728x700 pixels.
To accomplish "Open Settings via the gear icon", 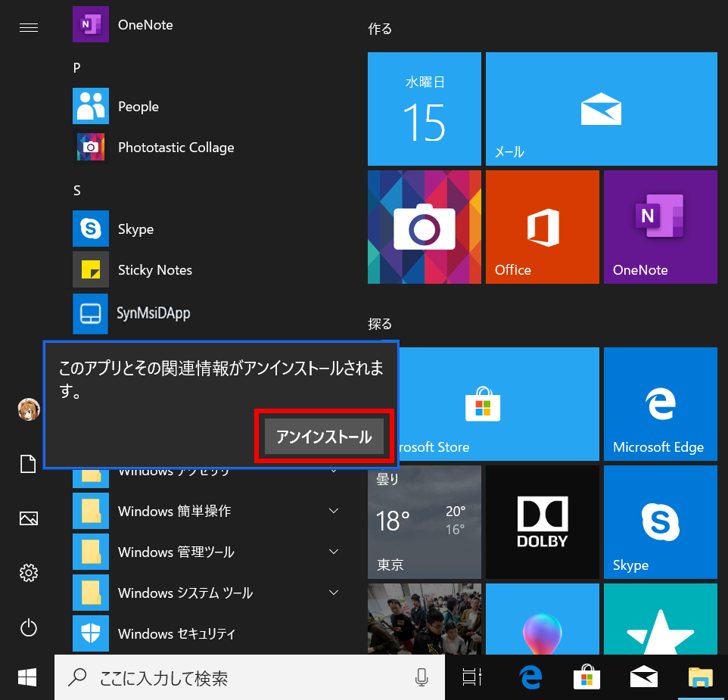I will tap(29, 574).
